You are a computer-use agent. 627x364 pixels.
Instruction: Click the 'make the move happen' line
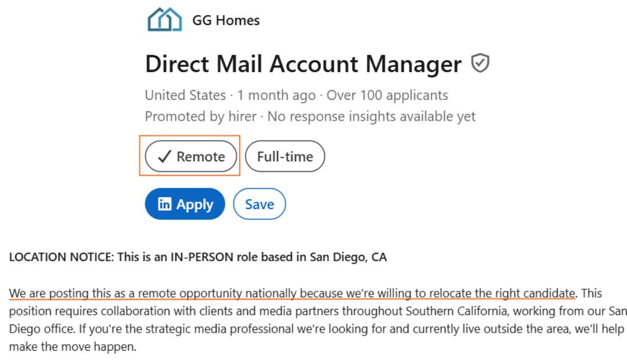point(73,347)
